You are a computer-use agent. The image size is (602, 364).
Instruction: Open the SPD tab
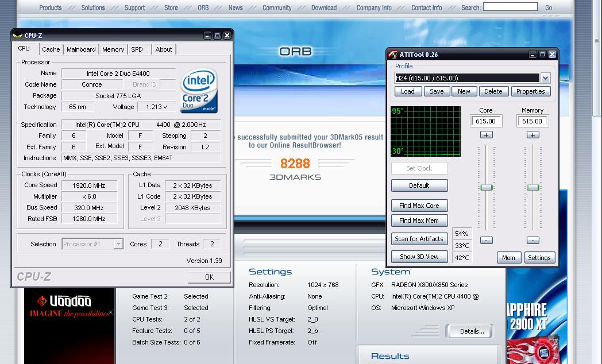click(x=137, y=49)
